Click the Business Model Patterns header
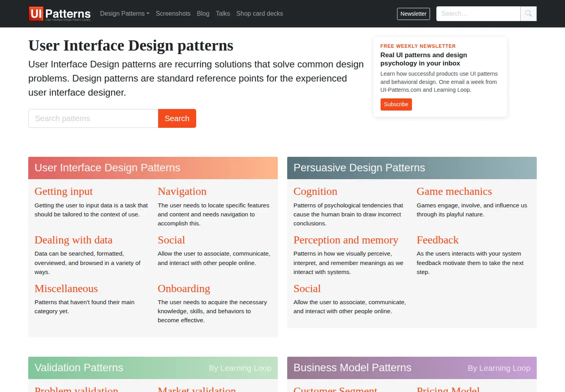Screen dimensions: 565x392 point(352,368)
